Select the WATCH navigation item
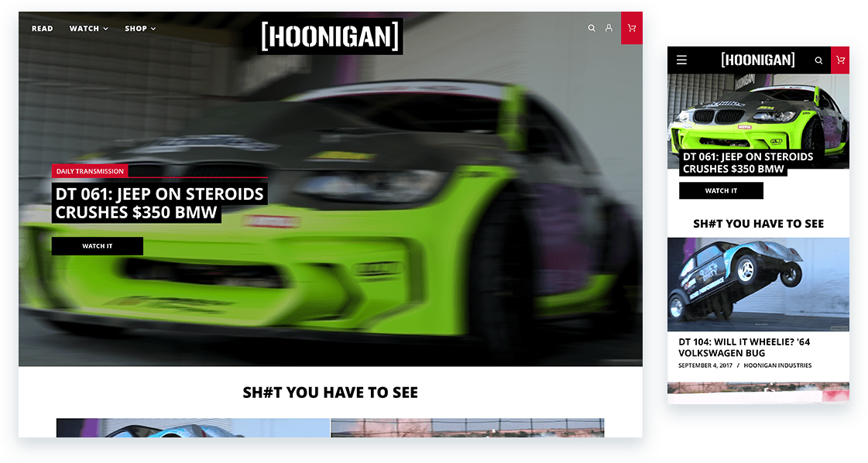The height and width of the screenshot is (463, 868). [84, 29]
